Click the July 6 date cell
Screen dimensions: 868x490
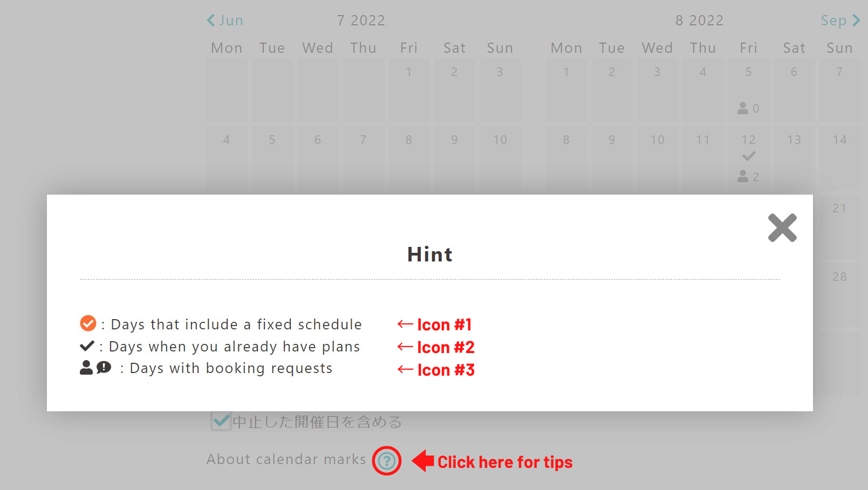[x=317, y=157]
